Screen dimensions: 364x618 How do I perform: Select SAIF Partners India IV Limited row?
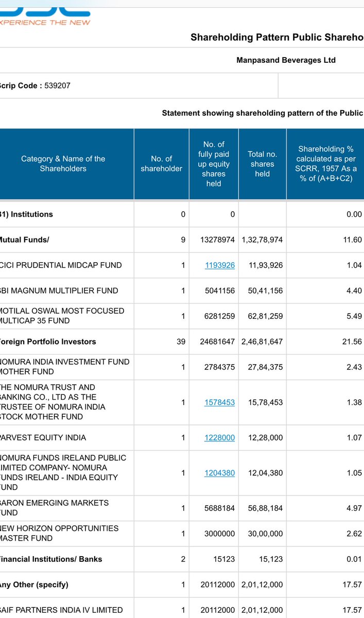(61, 610)
